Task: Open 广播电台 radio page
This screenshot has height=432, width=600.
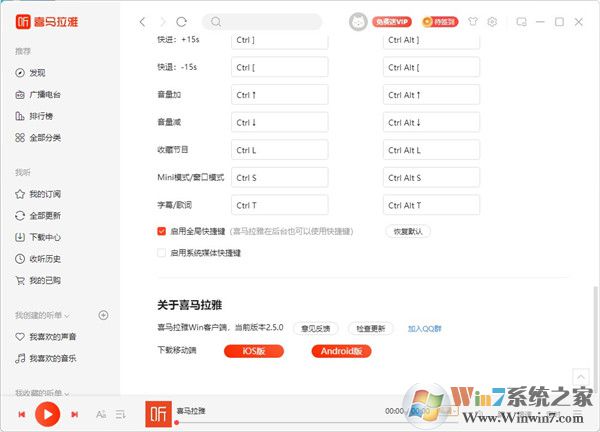Action: click(38, 95)
